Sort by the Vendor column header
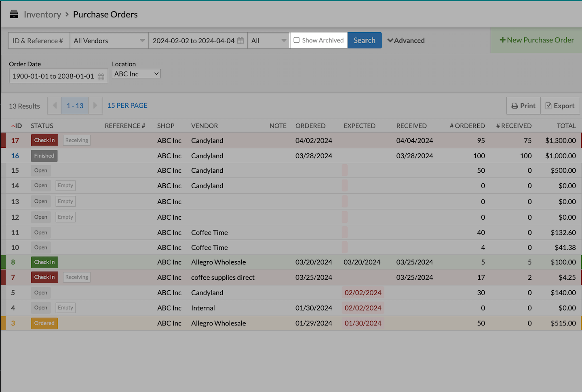The width and height of the screenshot is (582, 392). (x=205, y=126)
